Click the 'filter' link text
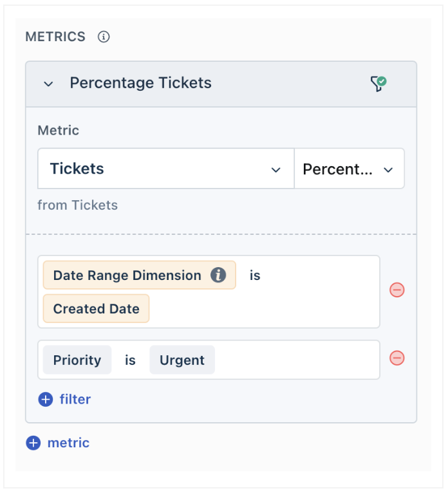The image size is (448, 493). (75, 400)
